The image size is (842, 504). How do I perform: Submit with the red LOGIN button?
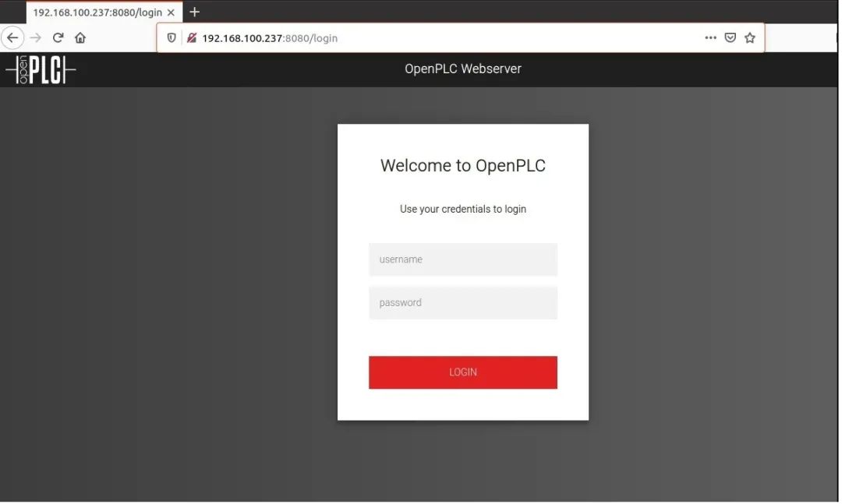click(x=463, y=372)
